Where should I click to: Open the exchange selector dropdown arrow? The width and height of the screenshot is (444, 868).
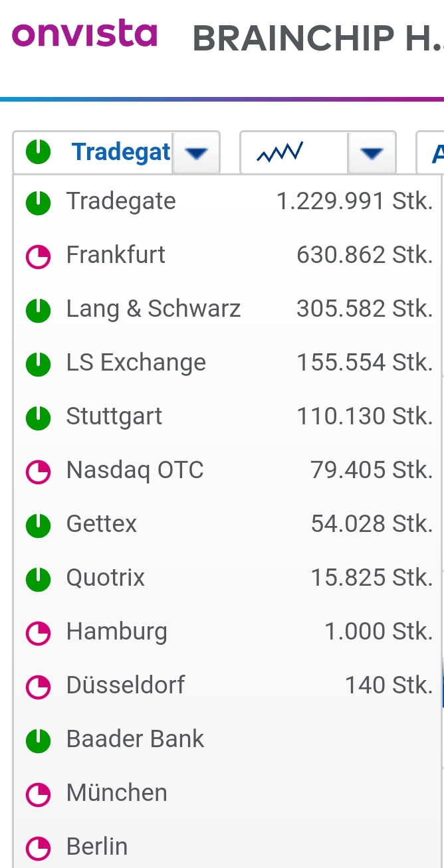pyautogui.click(x=196, y=153)
